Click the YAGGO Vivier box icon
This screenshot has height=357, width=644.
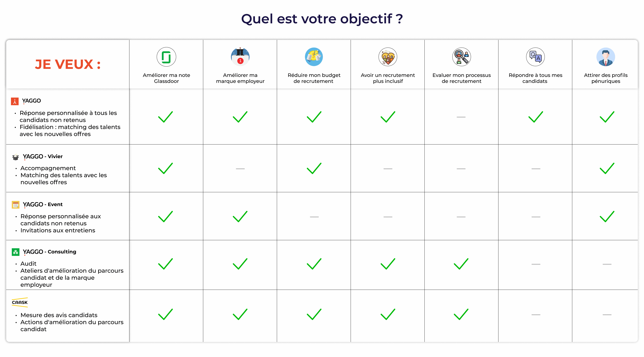[16, 157]
